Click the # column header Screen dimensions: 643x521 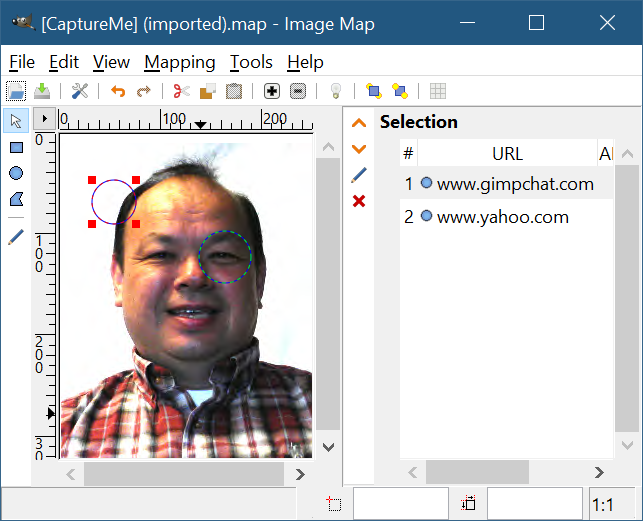(408, 154)
